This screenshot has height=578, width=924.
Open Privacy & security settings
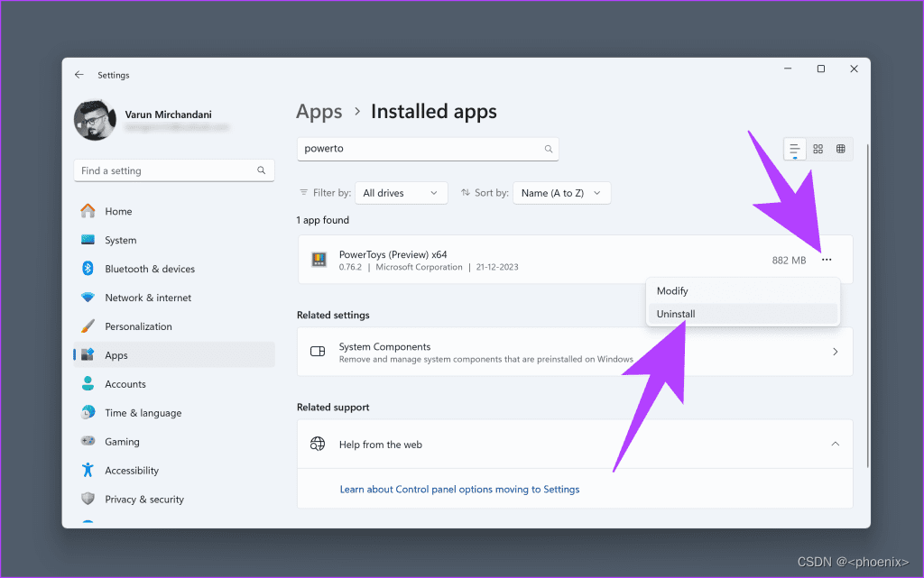(174, 500)
